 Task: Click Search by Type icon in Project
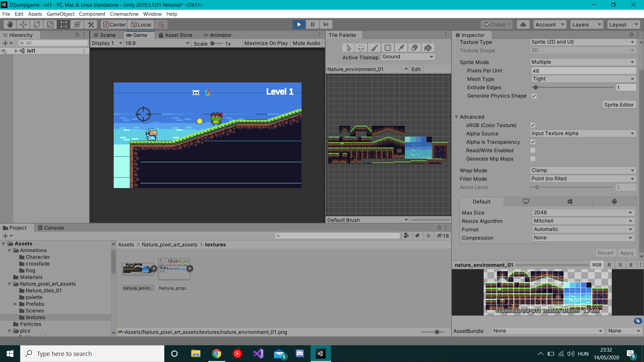[407, 236]
